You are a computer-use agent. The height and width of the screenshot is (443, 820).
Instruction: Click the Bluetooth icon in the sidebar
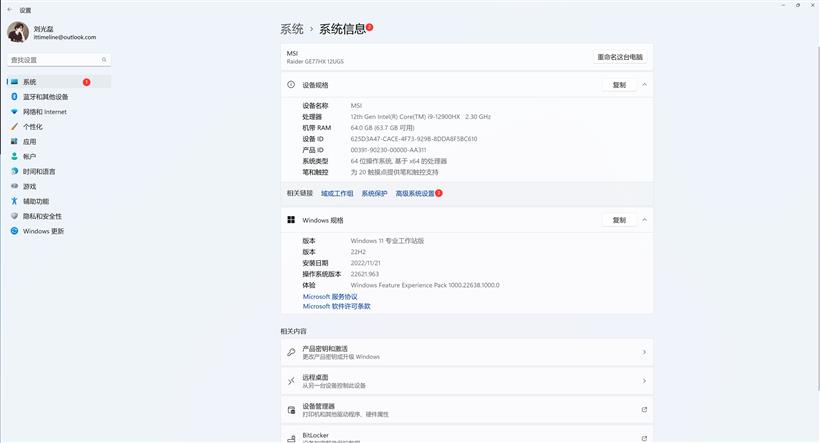point(14,97)
